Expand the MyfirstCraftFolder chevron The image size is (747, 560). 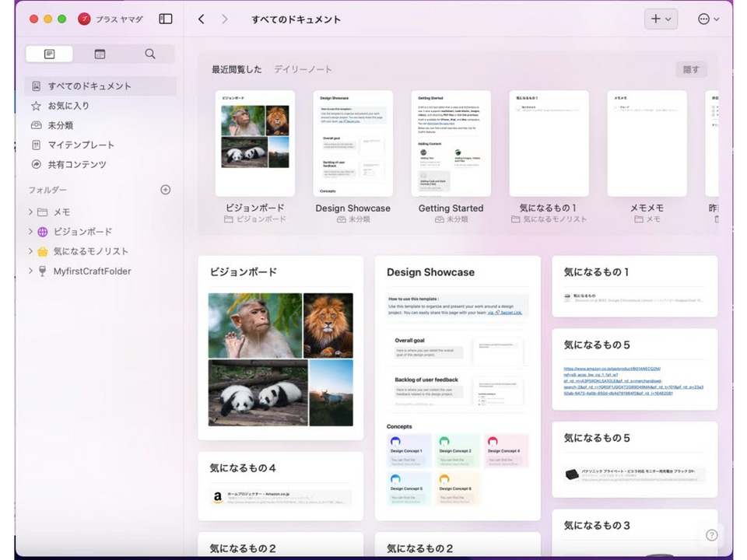30,271
